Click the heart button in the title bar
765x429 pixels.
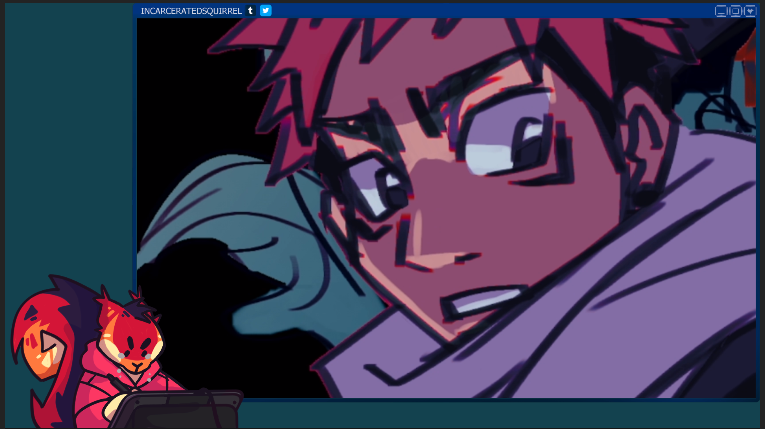pos(750,11)
